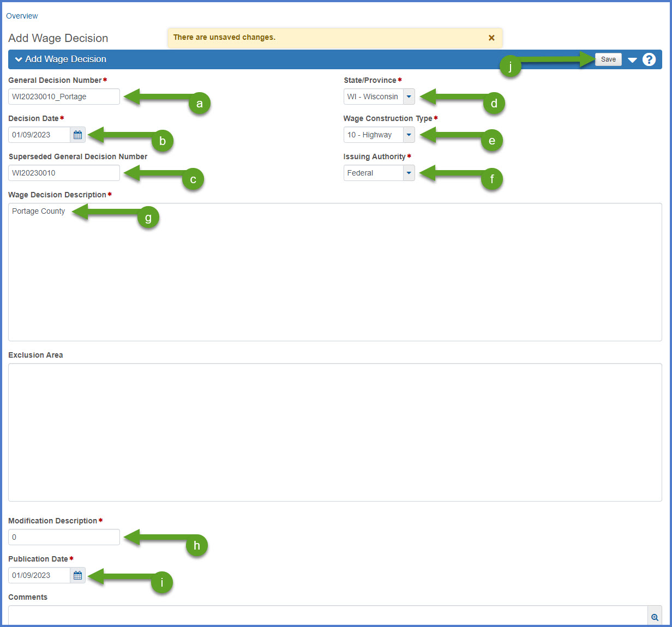Expand the Issuing Authority dropdown
This screenshot has height=627, width=672.
click(409, 173)
